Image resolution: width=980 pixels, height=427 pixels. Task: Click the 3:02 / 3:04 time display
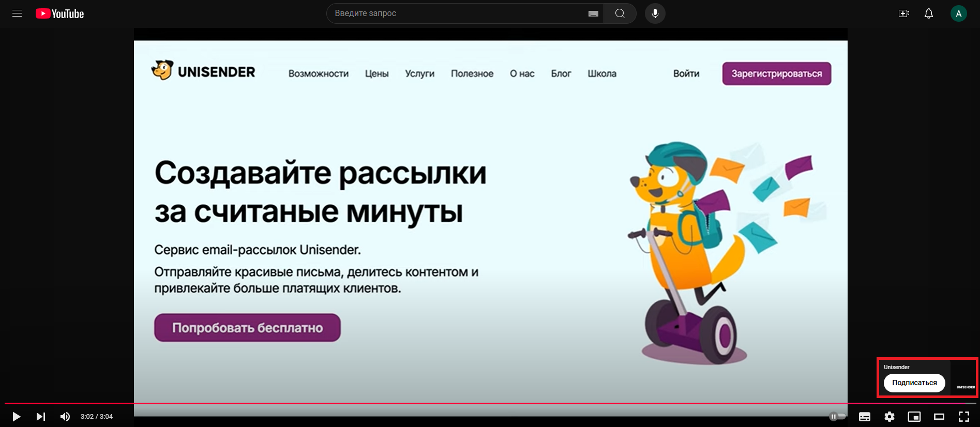97,417
